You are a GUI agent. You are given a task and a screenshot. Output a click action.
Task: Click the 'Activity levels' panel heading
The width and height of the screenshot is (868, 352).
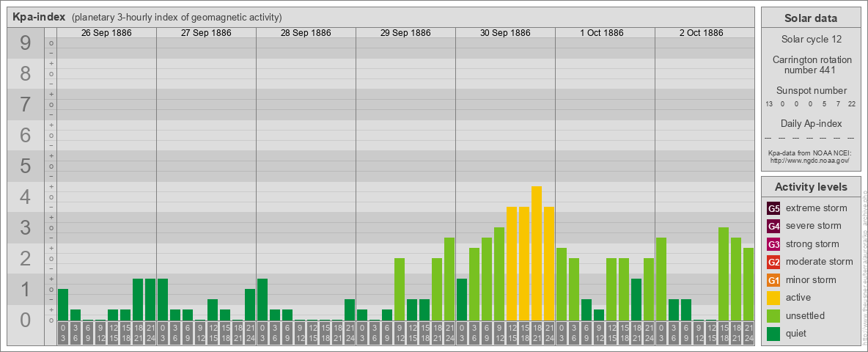[x=811, y=187]
